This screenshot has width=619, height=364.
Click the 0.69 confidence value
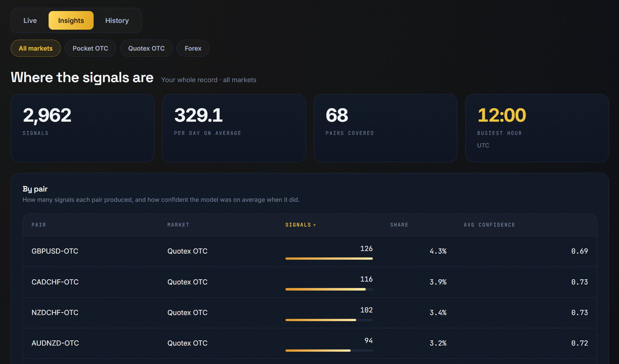[580, 251]
